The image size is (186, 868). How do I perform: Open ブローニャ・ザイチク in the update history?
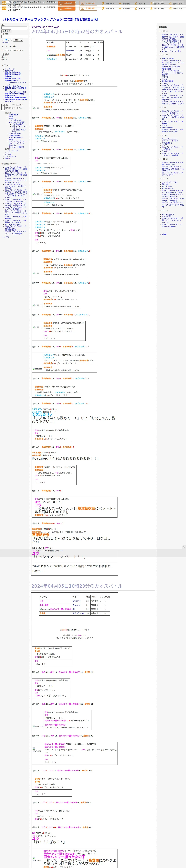coord(170,141)
